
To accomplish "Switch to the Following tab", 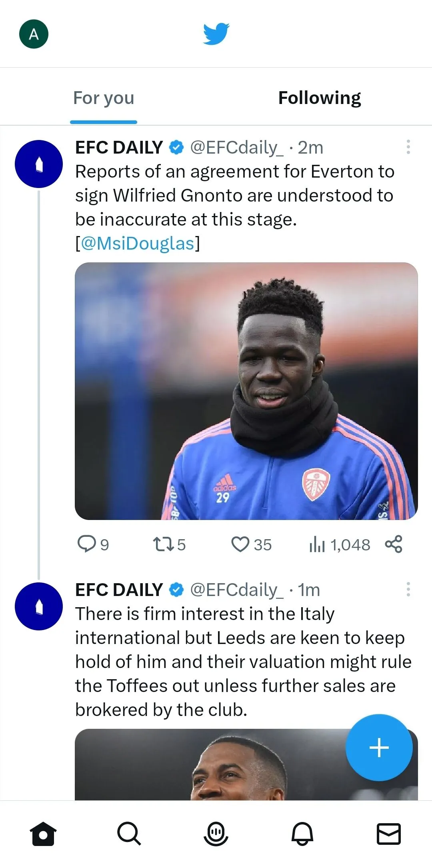I will click(x=319, y=98).
